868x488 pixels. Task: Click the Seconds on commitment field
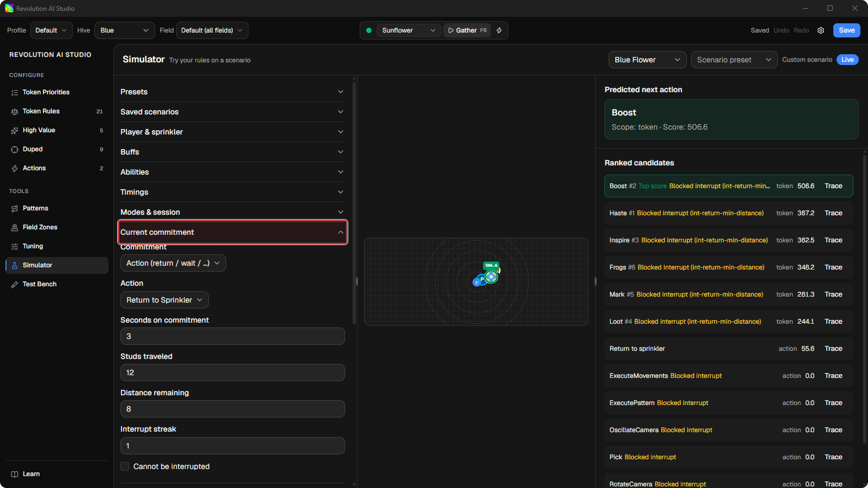233,336
